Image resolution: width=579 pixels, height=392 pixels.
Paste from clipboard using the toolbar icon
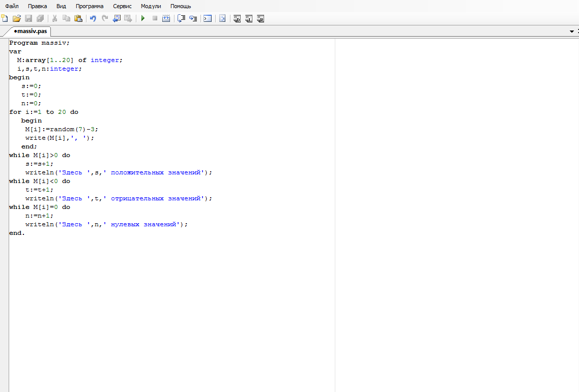(x=78, y=18)
